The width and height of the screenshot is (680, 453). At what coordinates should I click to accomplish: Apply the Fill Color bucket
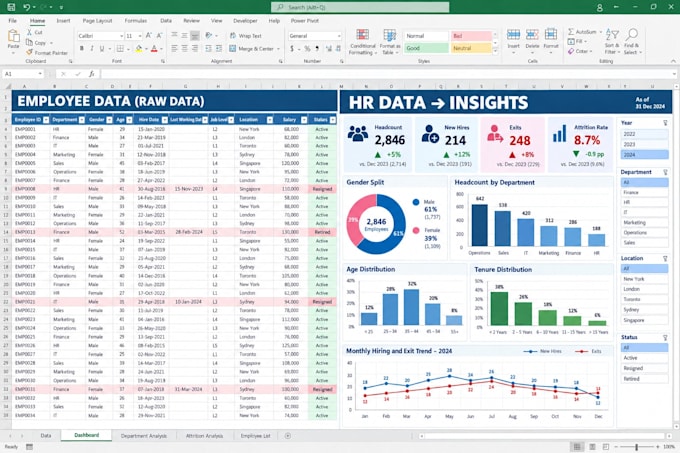139,49
